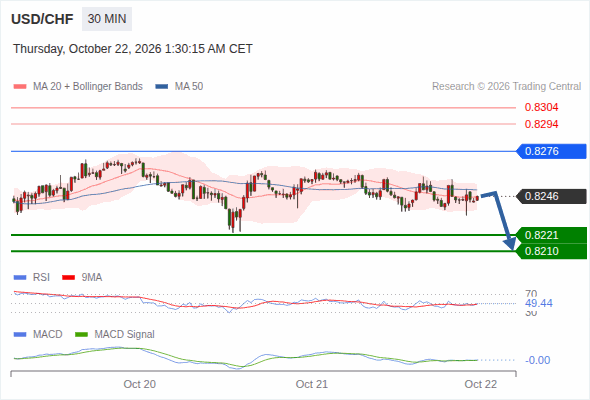Click the RSI value 49.44

(x=539, y=303)
